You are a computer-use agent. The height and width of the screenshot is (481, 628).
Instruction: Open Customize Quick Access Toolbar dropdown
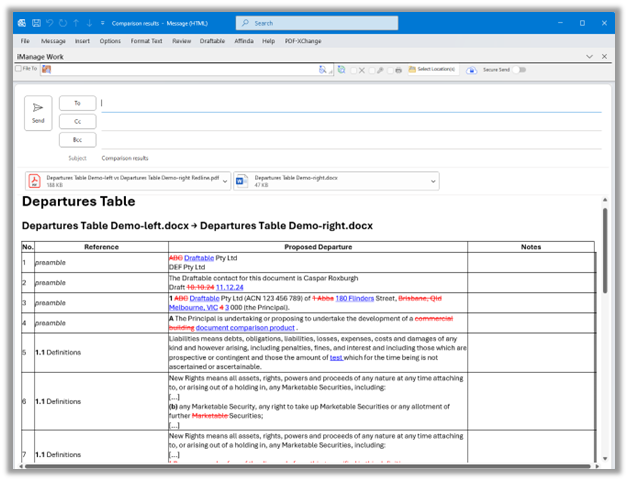[x=103, y=23]
